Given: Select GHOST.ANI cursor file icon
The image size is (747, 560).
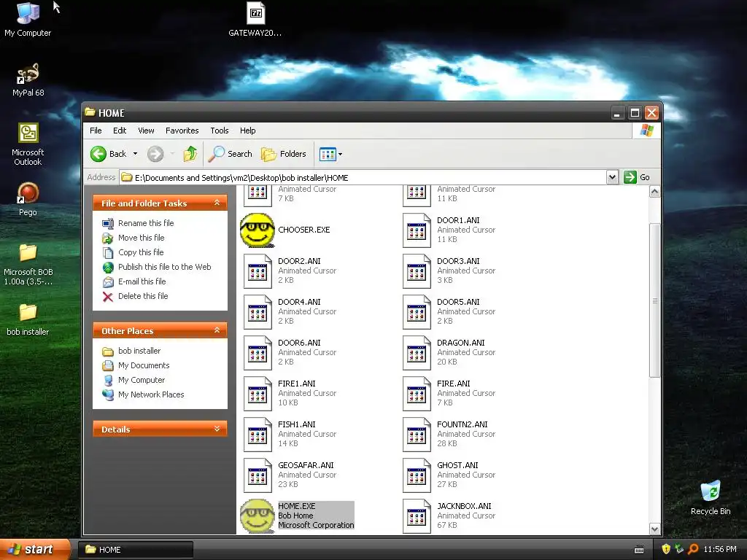Looking at the screenshot, I should [417, 475].
